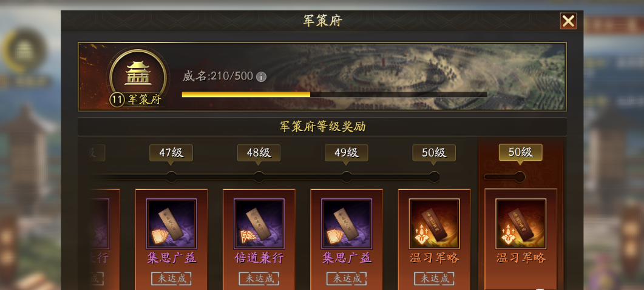Select the 集思广益 reward icon for level 47
The height and width of the screenshot is (290, 644).
(x=171, y=224)
